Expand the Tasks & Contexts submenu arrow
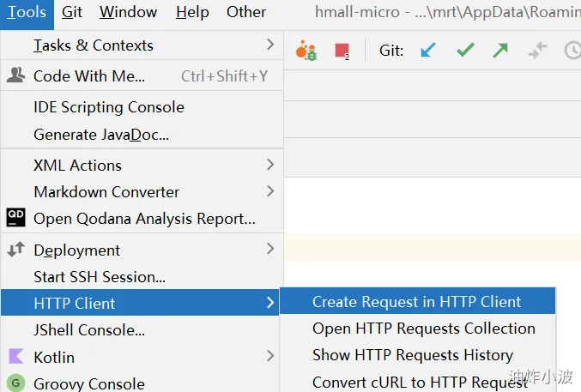The height and width of the screenshot is (392, 581). [x=270, y=45]
